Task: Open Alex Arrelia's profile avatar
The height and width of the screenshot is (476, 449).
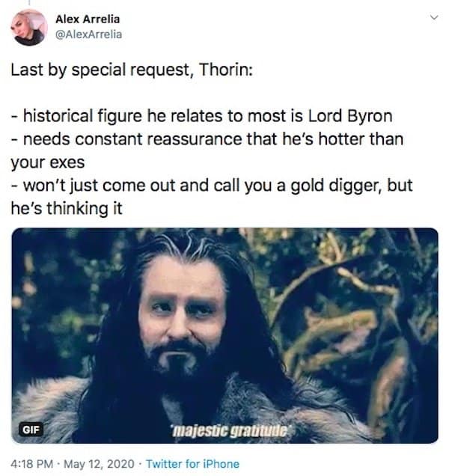Action: pos(29,28)
